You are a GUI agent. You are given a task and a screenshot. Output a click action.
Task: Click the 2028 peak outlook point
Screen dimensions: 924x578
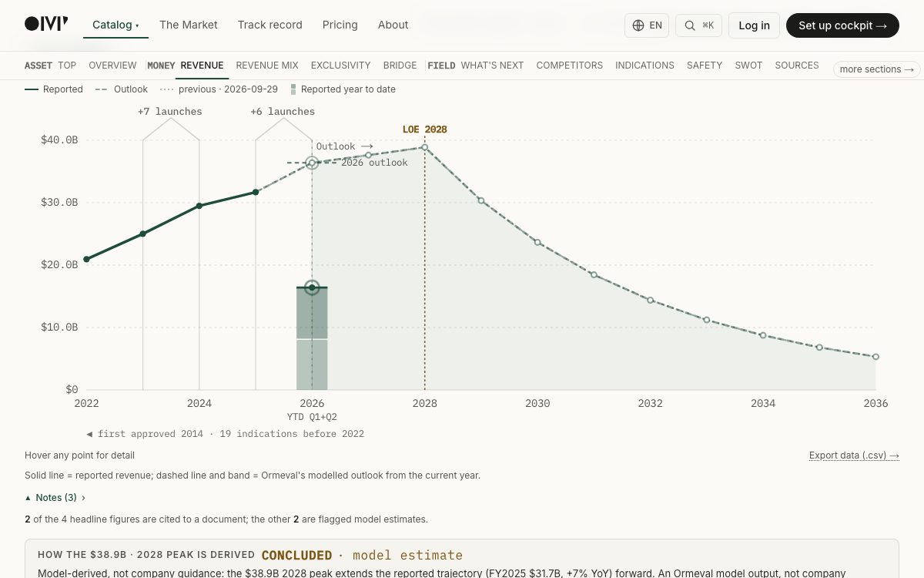(424, 147)
